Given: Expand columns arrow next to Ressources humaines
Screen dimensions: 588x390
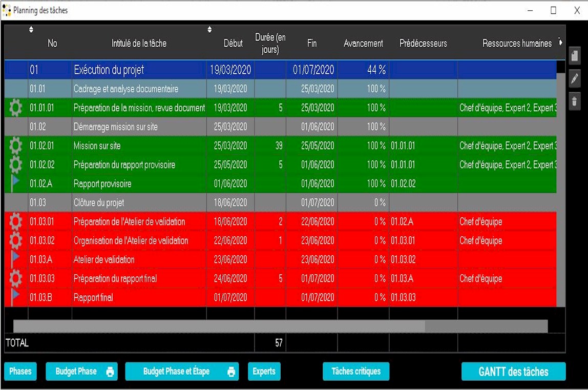Looking at the screenshot, I should 560,43.
